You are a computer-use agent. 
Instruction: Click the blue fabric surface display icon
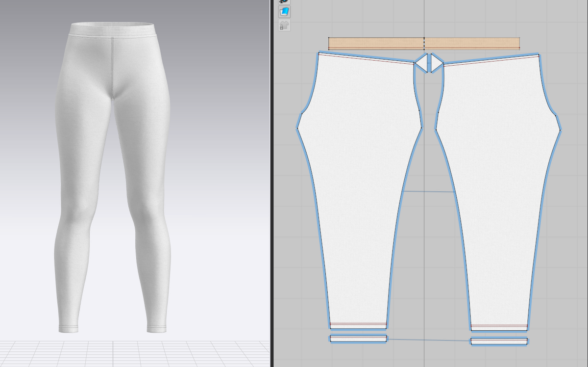click(x=284, y=12)
